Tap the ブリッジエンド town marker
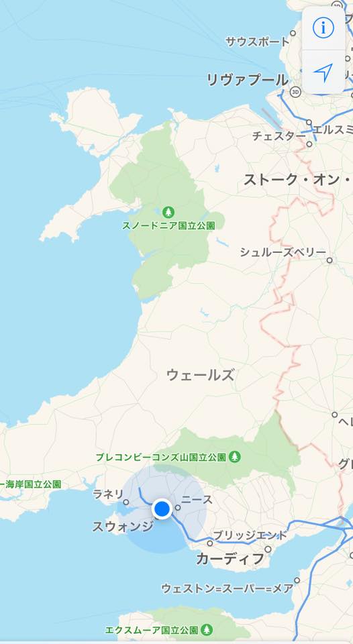This screenshot has width=353, height=644. coord(209,543)
